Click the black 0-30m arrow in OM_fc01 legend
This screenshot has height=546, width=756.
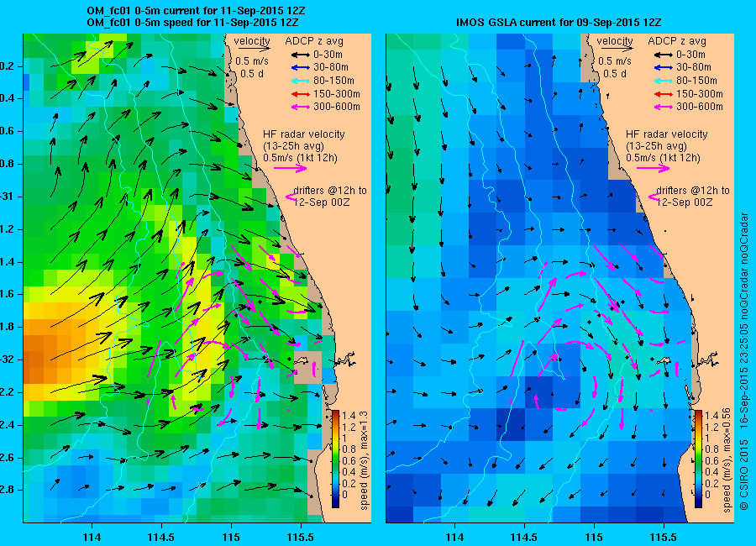click(300, 55)
